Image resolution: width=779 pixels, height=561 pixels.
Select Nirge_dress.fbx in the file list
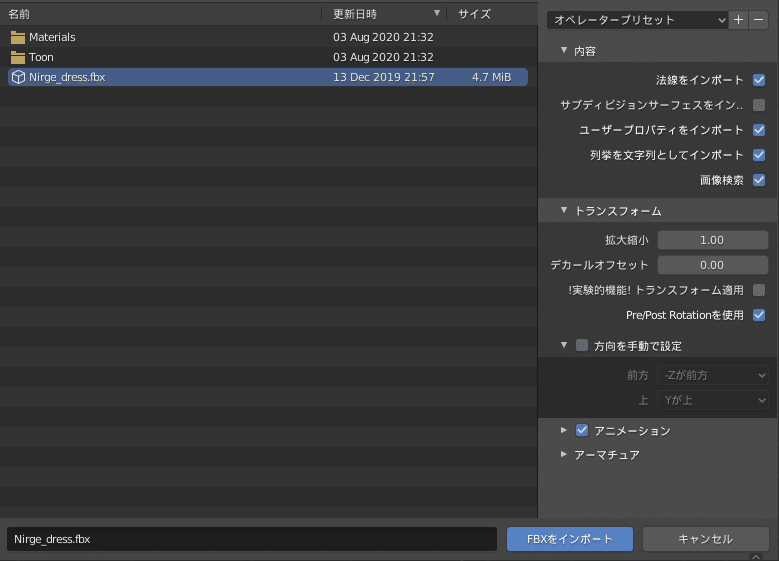pos(268,77)
